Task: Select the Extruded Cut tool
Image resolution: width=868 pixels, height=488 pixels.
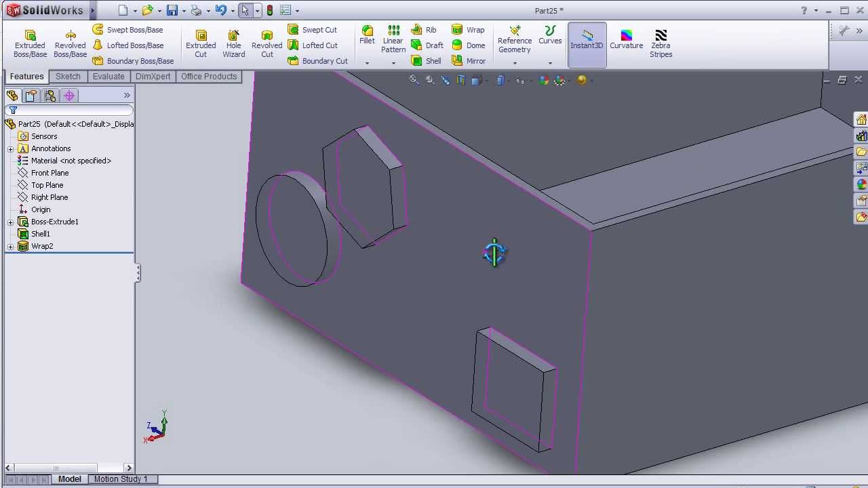Action: click(201, 43)
